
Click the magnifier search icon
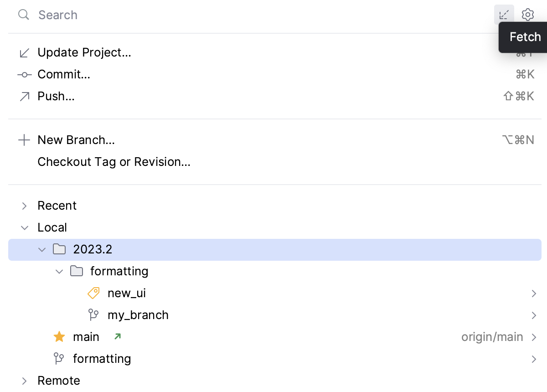coord(24,15)
